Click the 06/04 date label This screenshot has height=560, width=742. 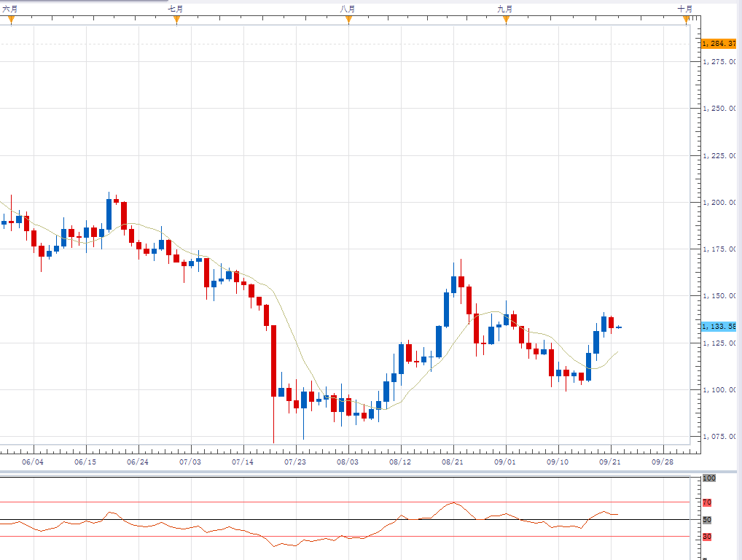[x=33, y=462]
